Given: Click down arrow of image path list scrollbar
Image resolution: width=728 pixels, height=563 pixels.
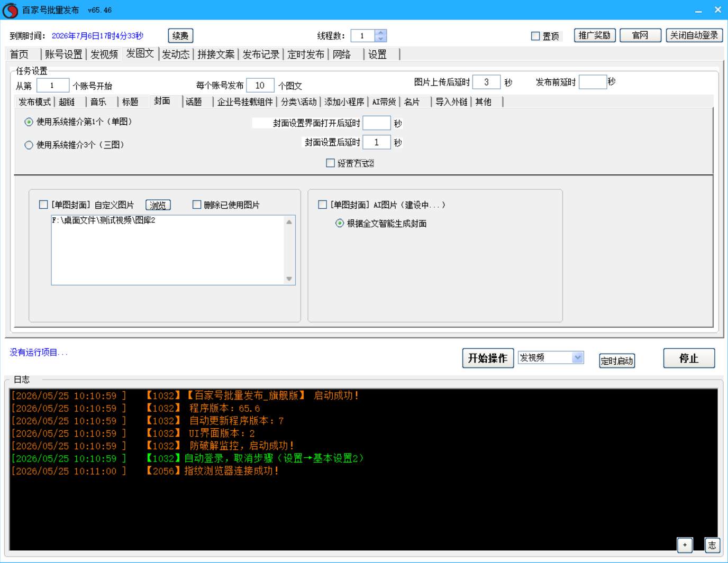Looking at the screenshot, I should tap(289, 279).
